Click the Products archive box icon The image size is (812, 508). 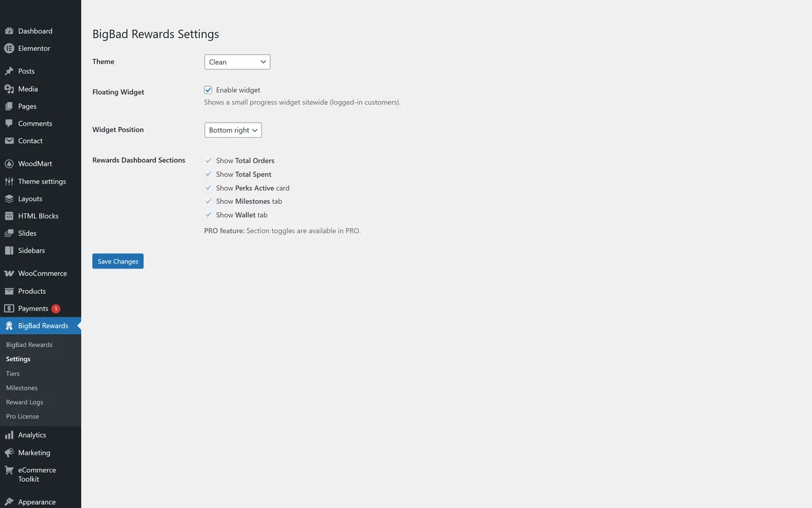pos(9,291)
